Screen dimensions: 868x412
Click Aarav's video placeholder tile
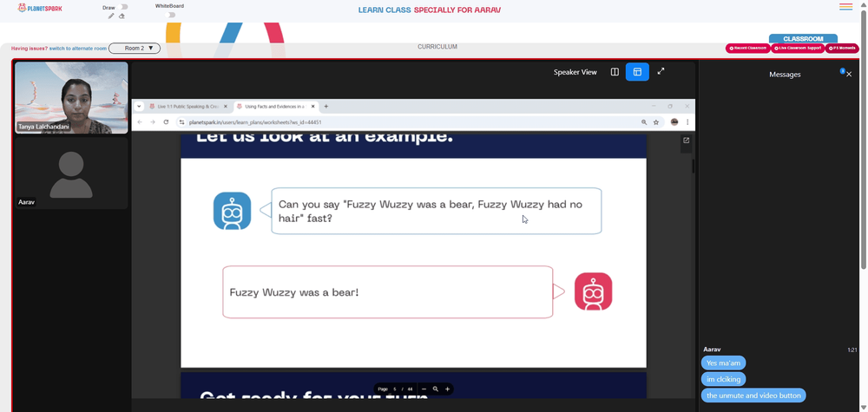click(71, 173)
